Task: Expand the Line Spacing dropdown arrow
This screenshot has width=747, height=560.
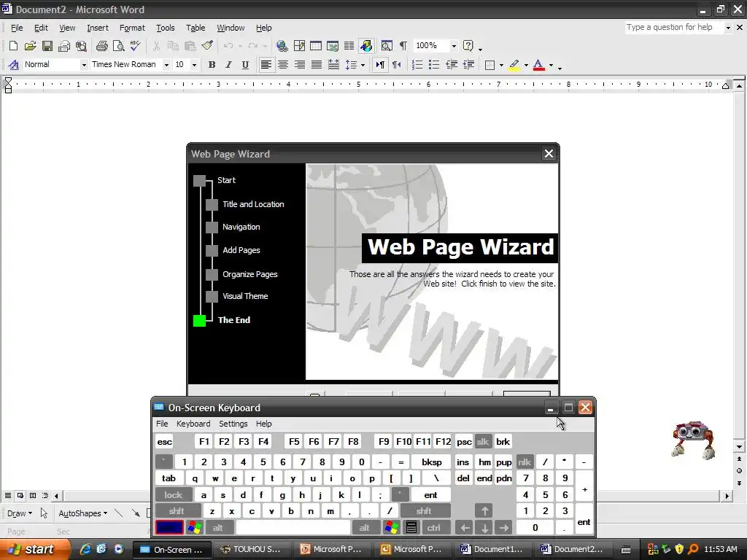Action: [x=363, y=65]
